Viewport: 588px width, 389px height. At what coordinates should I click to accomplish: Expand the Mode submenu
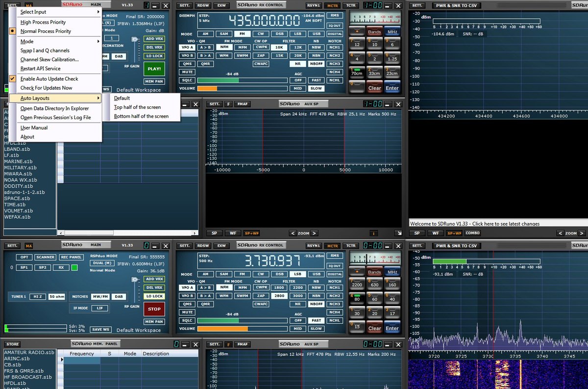click(x=55, y=42)
